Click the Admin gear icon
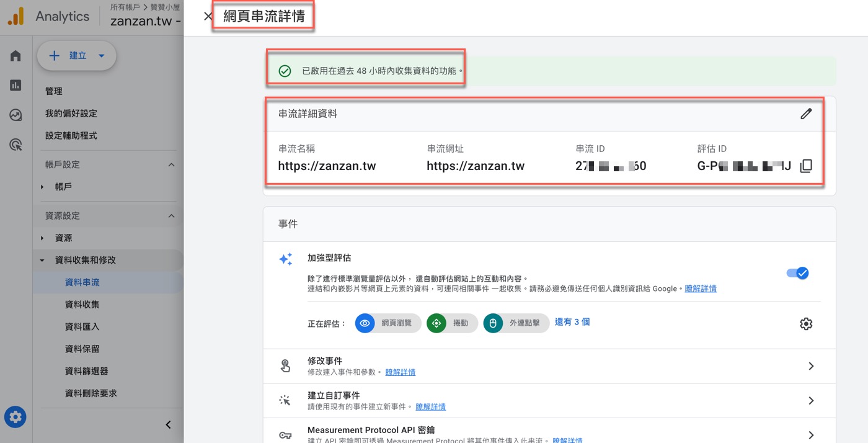Screen dimensions: 868x443 pyautogui.click(x=15, y=417)
